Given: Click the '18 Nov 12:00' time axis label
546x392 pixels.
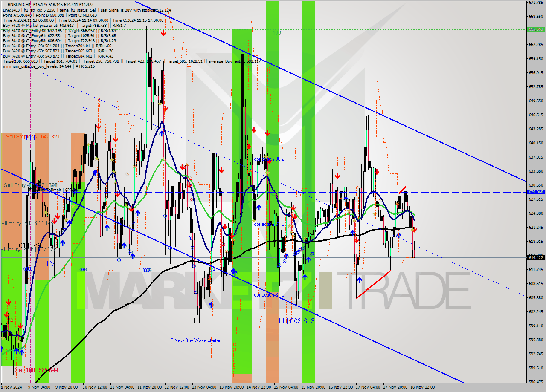Looking at the screenshot, I should click(422, 387).
